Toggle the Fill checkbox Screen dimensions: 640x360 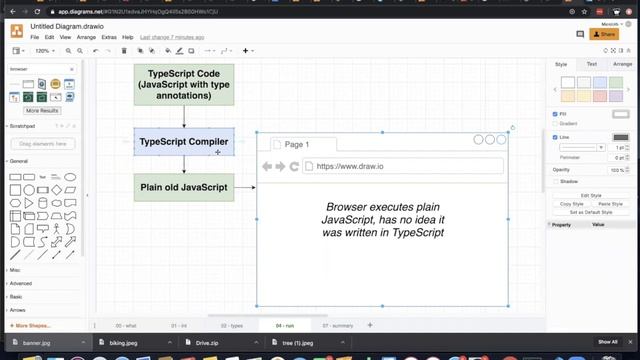[x=555, y=114]
